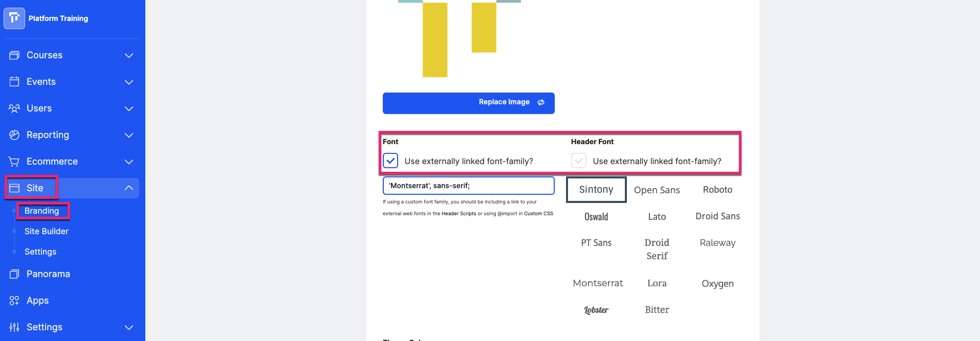
Task: Collapse the Site section chevron
Action: coord(129,188)
